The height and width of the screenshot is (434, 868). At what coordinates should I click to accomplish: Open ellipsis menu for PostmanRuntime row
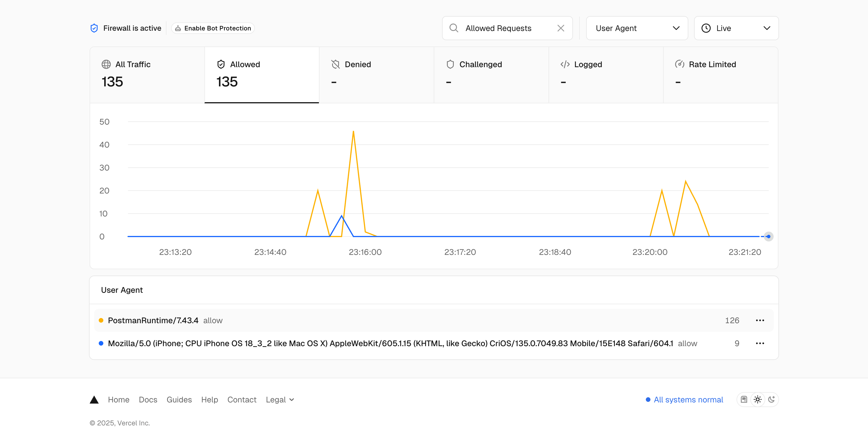(x=760, y=320)
